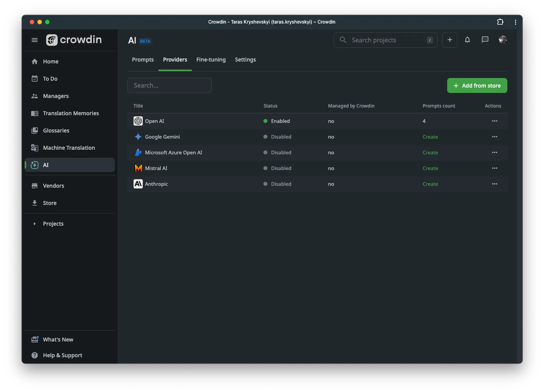
Task: Click the prompts count 4 for Open AI
Action: coord(424,121)
